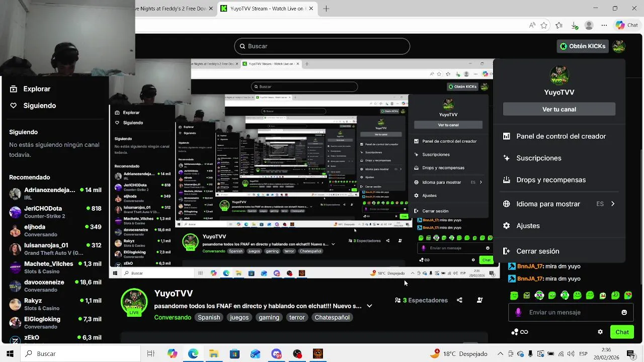Screen dimensions: 644x362
Task: Click user avatar in Kick header
Action: coord(619,46)
